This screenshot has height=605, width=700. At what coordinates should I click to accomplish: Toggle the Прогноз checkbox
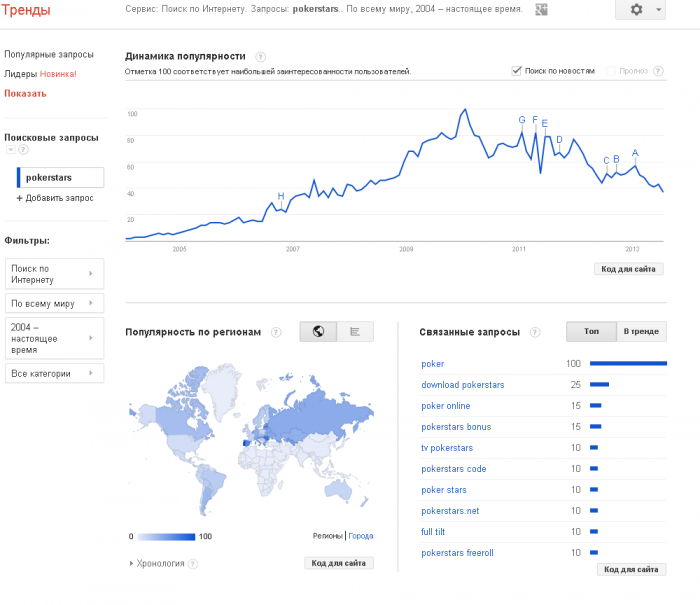pyautogui.click(x=610, y=71)
